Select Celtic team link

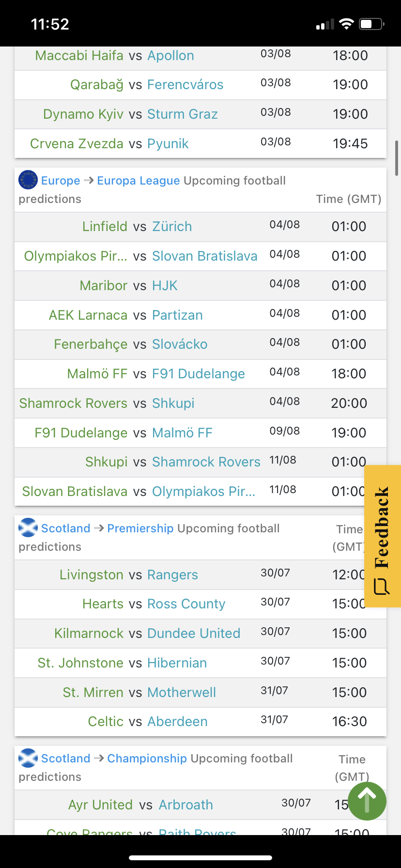[106, 722]
